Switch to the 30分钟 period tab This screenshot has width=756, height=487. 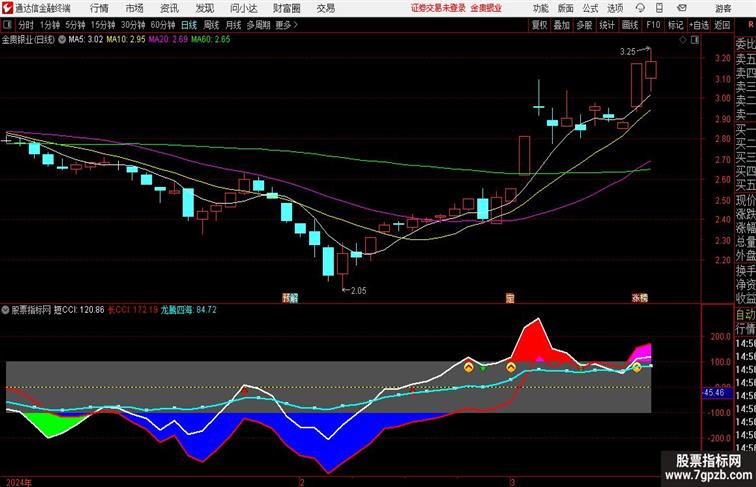[133, 25]
